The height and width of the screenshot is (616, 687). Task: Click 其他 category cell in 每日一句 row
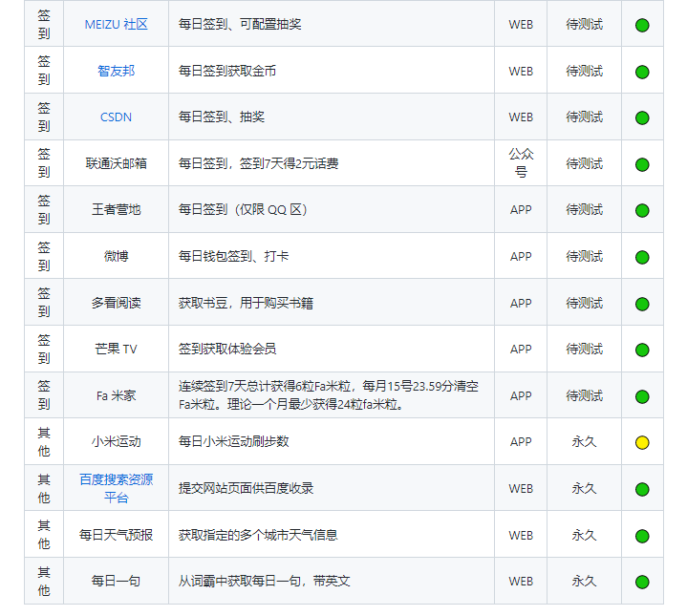pos(44,581)
